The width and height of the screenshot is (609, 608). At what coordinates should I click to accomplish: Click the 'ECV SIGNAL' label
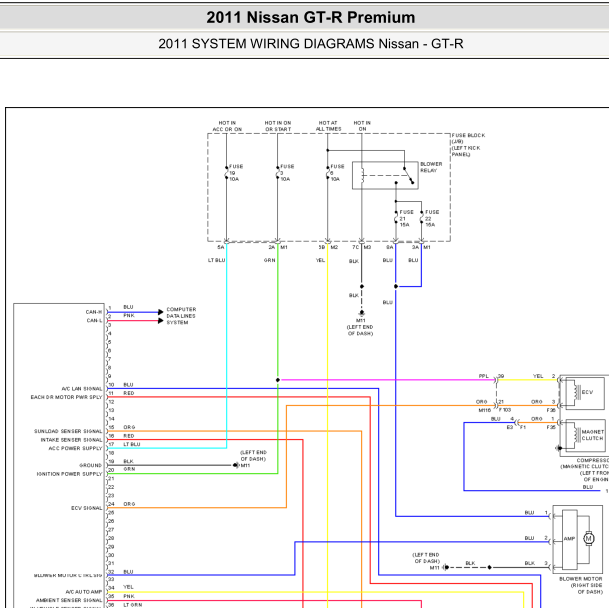click(x=86, y=508)
